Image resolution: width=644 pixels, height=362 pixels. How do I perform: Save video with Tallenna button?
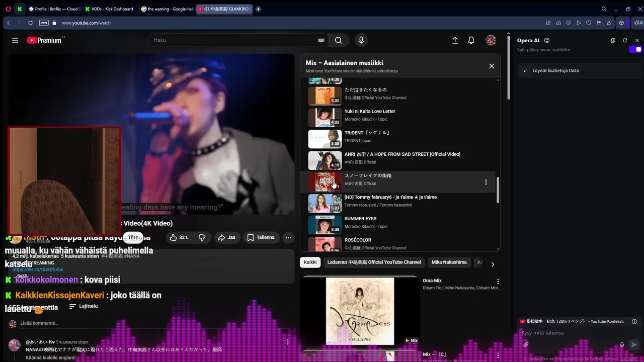(261, 237)
